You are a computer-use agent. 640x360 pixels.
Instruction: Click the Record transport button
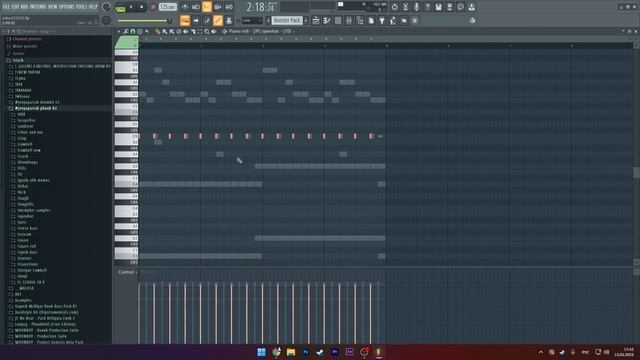click(x=153, y=7)
